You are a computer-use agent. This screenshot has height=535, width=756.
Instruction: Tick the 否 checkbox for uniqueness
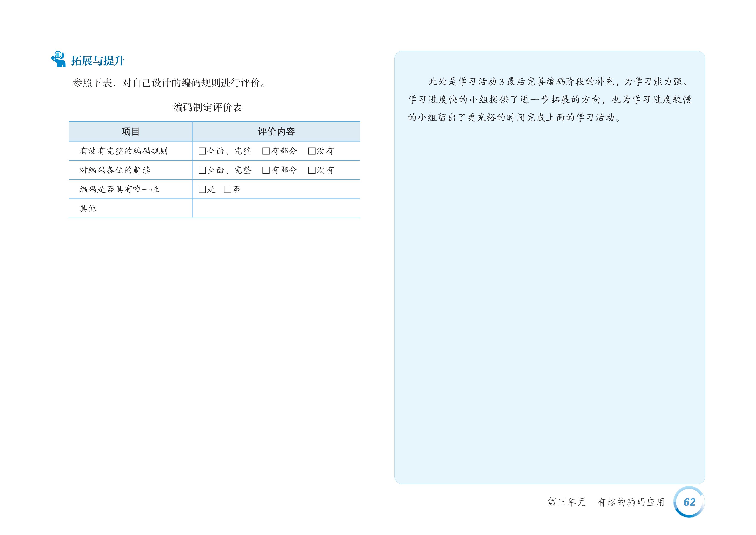(x=227, y=189)
